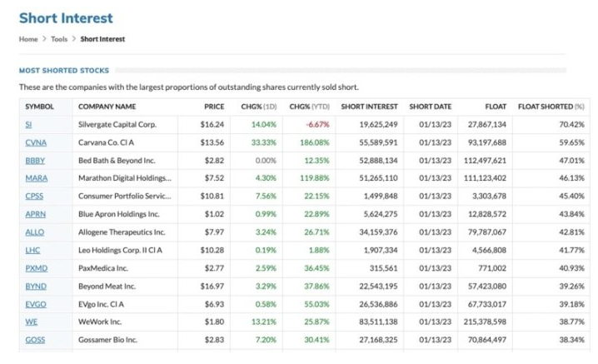Open the LHC ticker link
Image resolution: width=598 pixels, height=364 pixels.
click(32, 250)
